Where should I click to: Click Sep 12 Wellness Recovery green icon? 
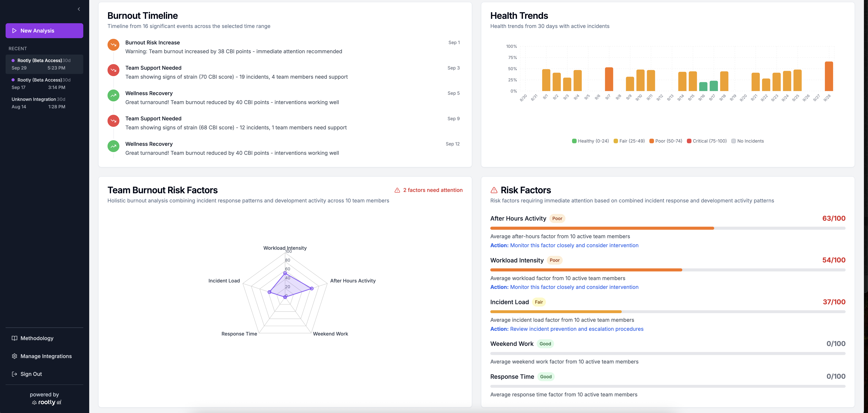tap(113, 146)
